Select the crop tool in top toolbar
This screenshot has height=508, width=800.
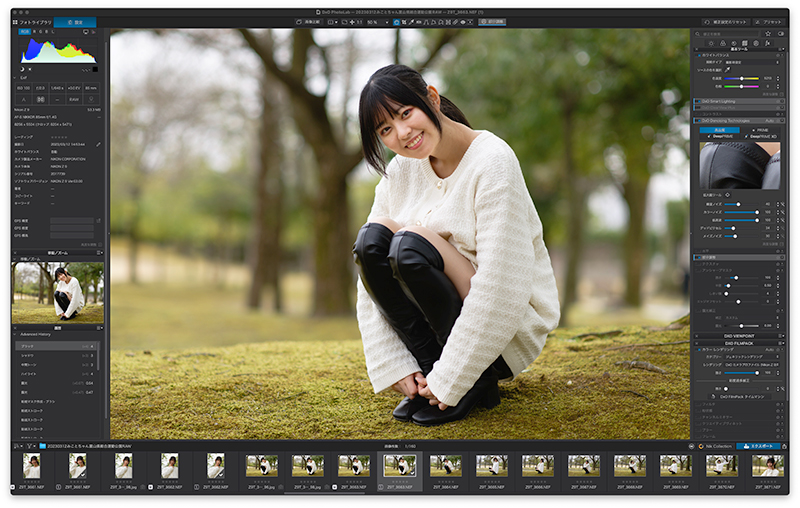click(x=404, y=22)
